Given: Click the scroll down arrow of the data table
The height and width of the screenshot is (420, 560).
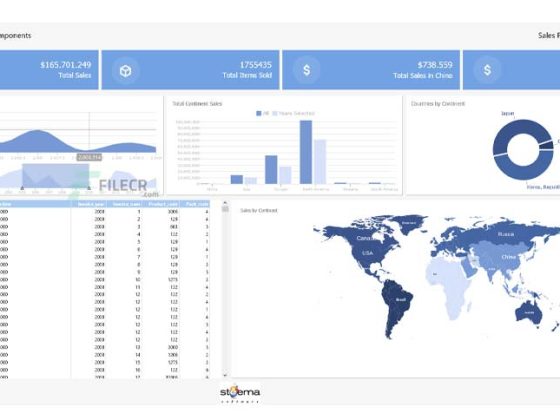Looking at the screenshot, I should (x=225, y=375).
